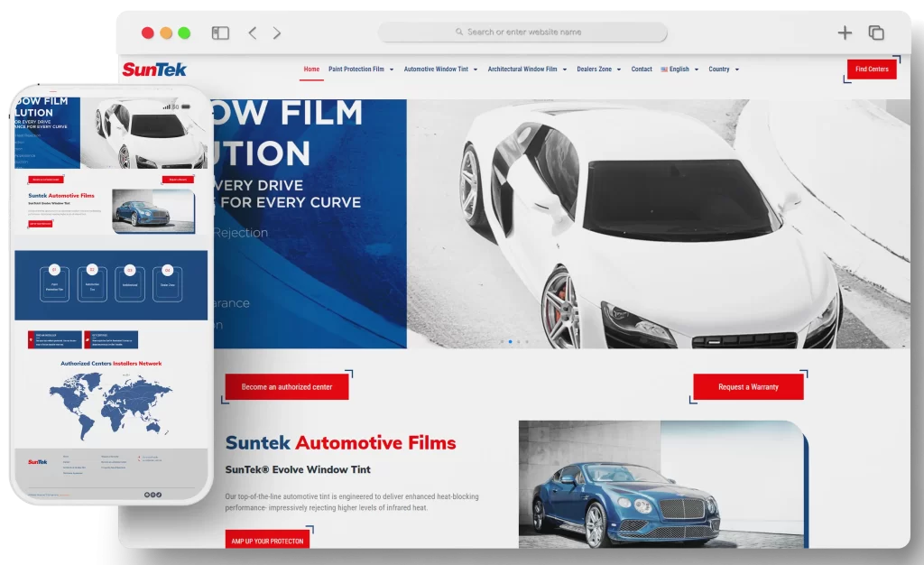Select the Home menu item
This screenshot has height=565, width=924.
click(311, 69)
